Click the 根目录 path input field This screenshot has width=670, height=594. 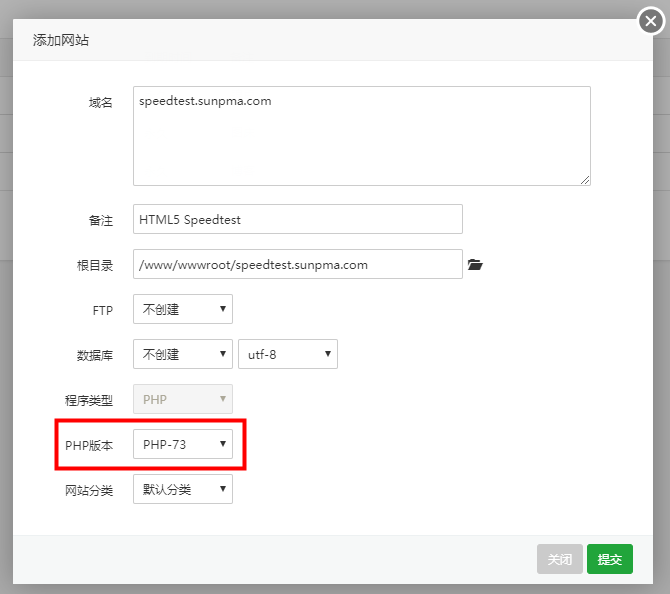click(297, 265)
